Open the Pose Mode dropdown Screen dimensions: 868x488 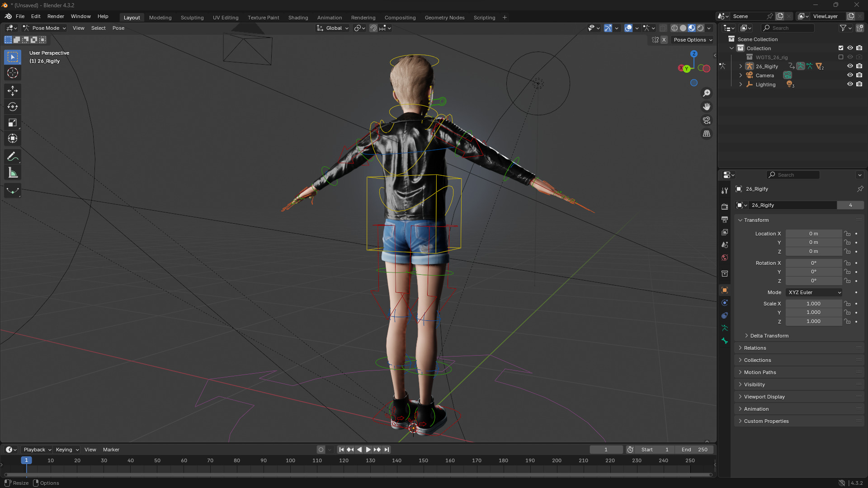click(x=45, y=28)
